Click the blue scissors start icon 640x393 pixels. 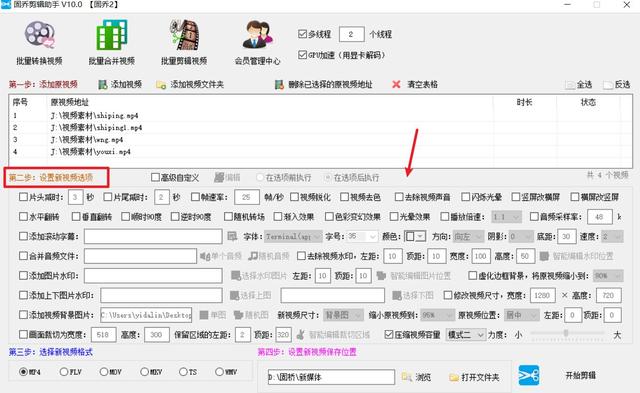pos(529,375)
